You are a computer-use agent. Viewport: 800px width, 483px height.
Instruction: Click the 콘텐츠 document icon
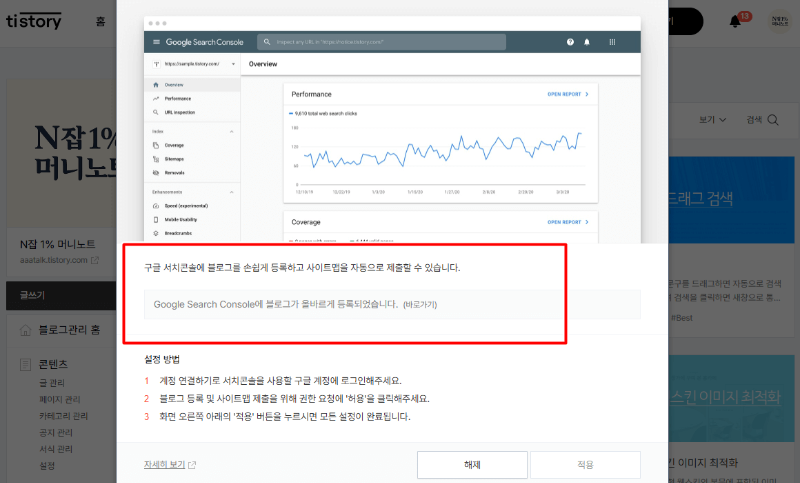(x=25, y=364)
